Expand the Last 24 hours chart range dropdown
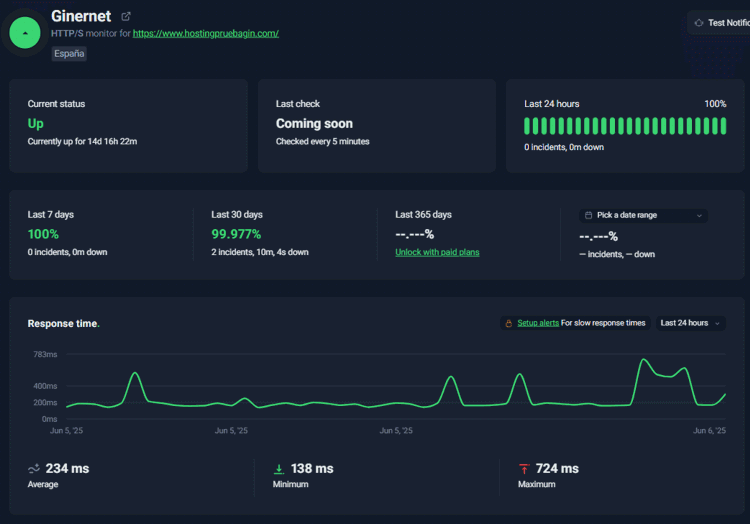750x524 pixels. 690,323
